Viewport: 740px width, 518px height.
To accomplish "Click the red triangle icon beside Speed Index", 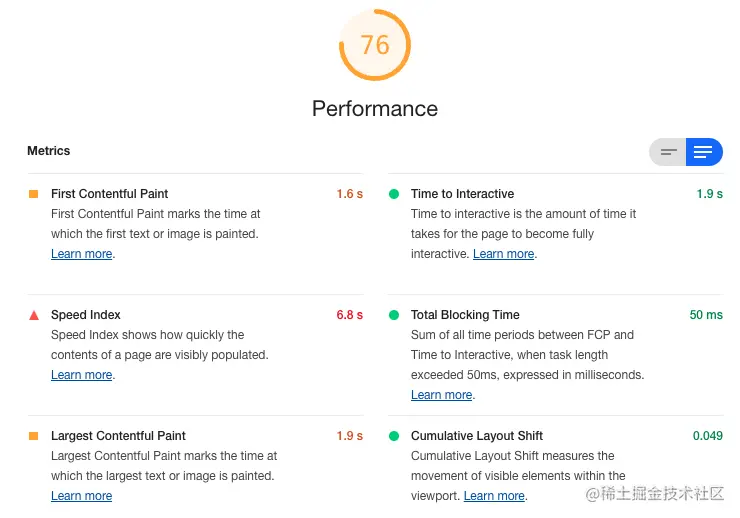I will [x=33, y=315].
